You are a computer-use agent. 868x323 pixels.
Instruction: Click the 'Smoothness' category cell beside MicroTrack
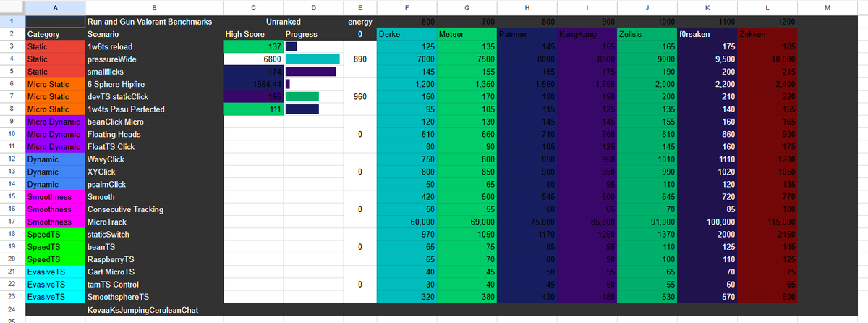click(54, 222)
